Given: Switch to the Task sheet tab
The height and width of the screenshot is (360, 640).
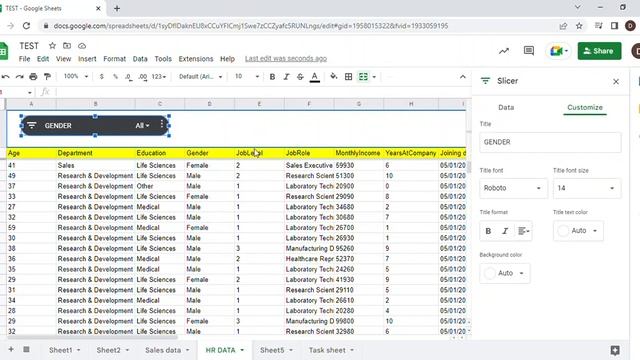Looking at the screenshot, I should point(327,350).
